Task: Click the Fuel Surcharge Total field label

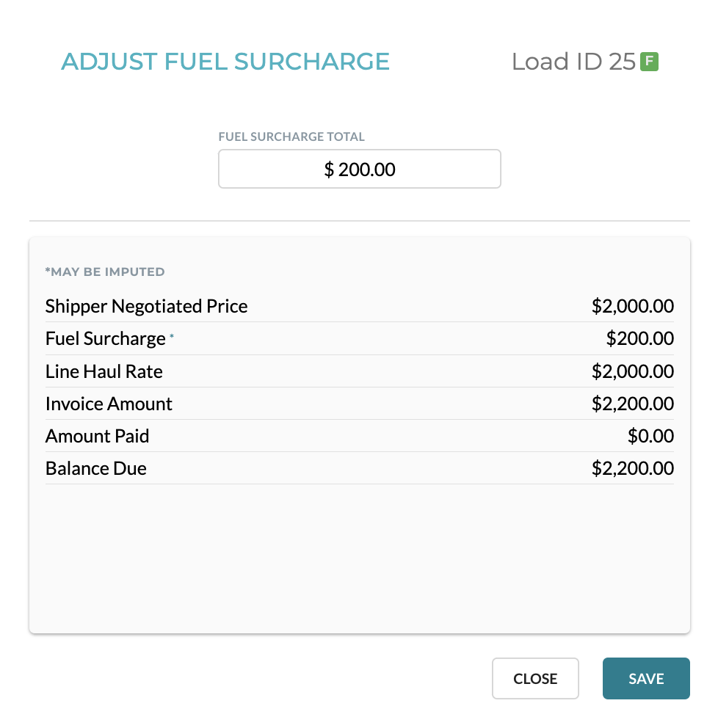Action: point(291,136)
